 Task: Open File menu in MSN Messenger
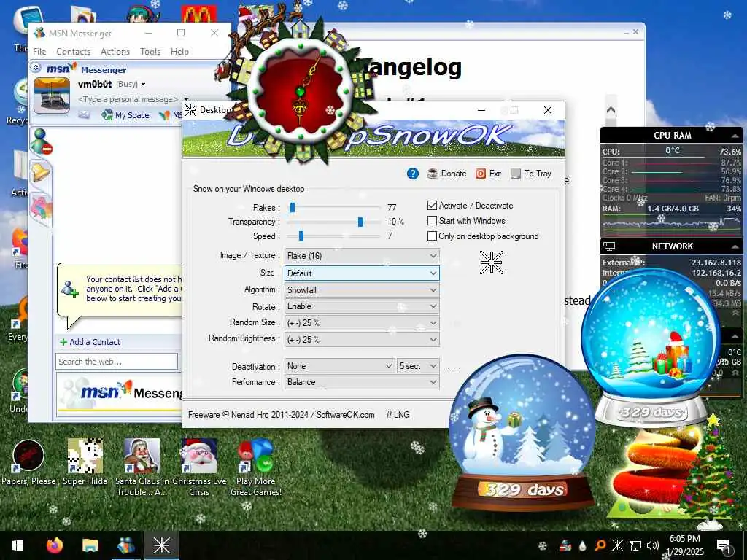[39, 52]
